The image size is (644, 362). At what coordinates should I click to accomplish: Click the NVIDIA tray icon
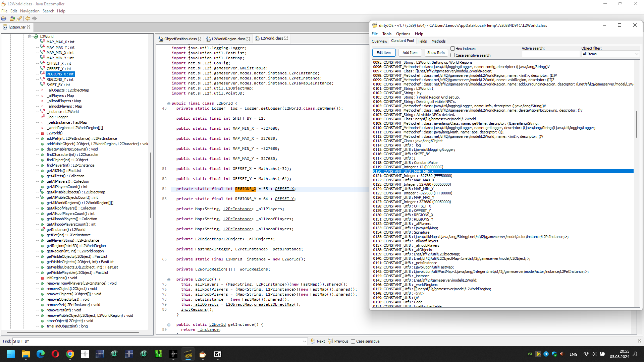coord(530,354)
